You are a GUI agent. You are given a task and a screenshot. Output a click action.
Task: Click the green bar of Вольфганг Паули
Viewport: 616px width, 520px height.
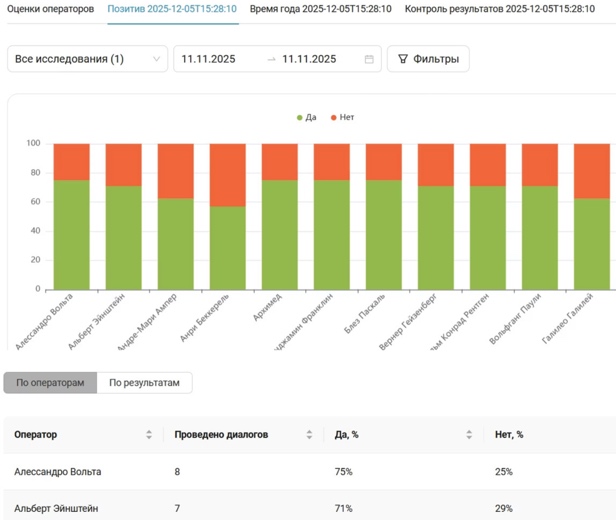point(540,238)
